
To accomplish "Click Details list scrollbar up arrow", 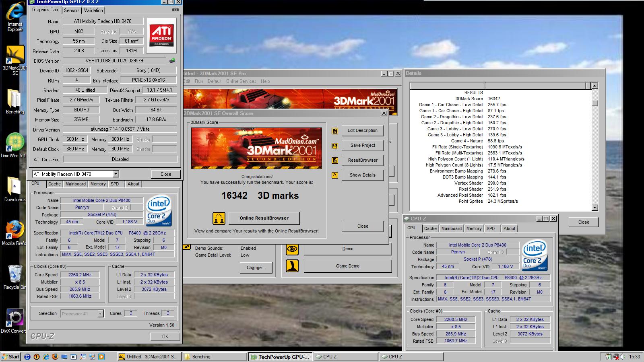I will [595, 86].
